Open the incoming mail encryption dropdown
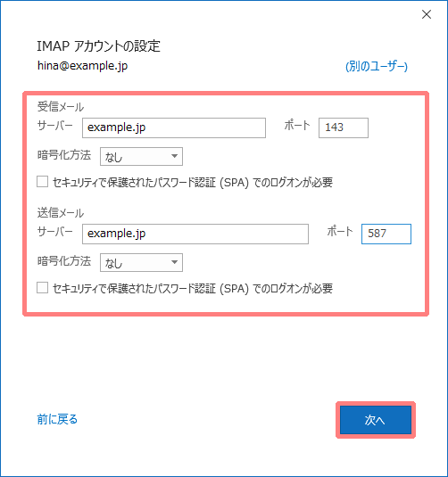This screenshot has height=477, width=448. point(141,157)
